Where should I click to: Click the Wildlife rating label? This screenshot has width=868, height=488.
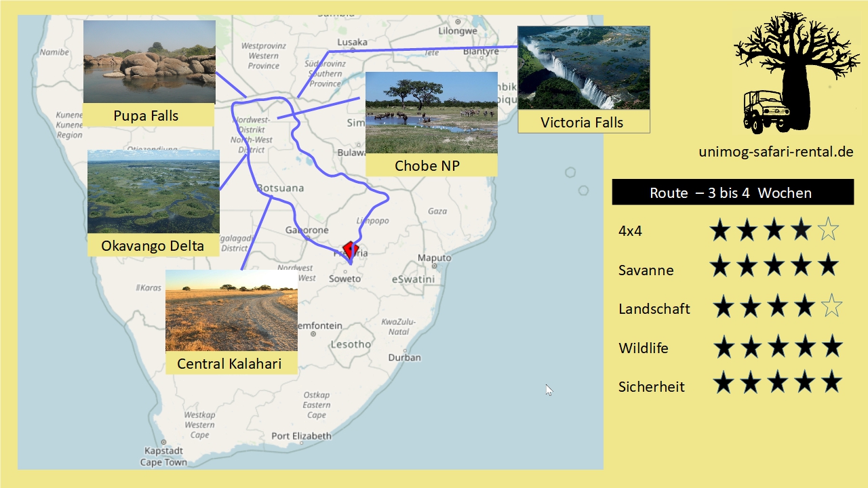tap(643, 348)
